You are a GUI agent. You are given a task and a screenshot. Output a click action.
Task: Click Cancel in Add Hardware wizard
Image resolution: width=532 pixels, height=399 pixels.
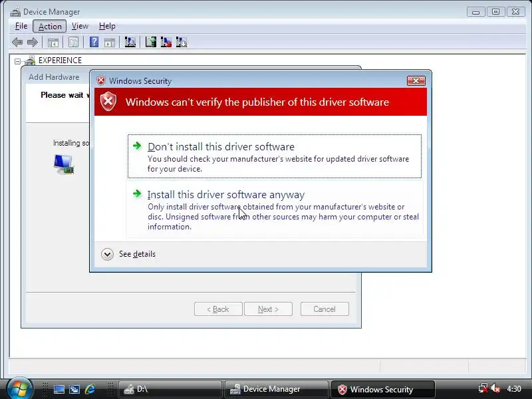pos(325,309)
